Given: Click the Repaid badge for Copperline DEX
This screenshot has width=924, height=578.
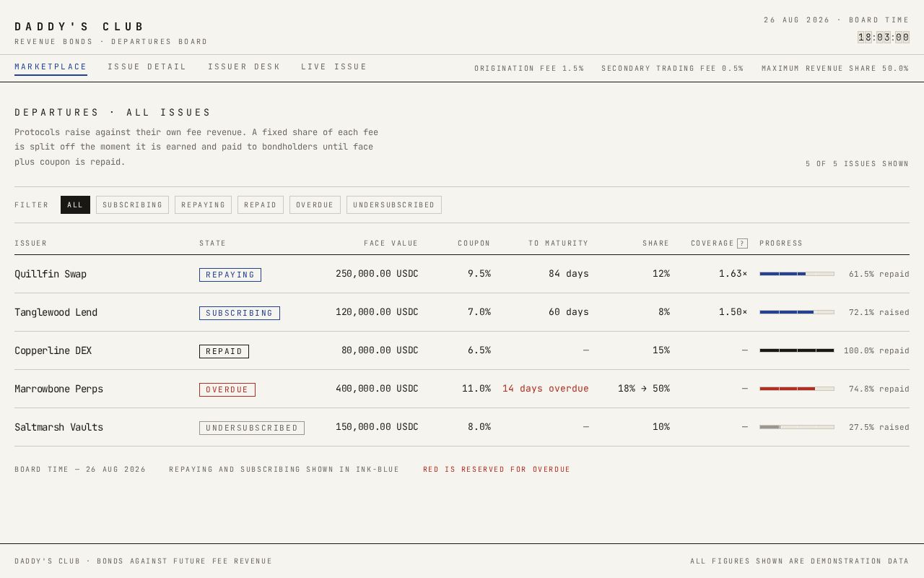Looking at the screenshot, I should [x=224, y=352].
